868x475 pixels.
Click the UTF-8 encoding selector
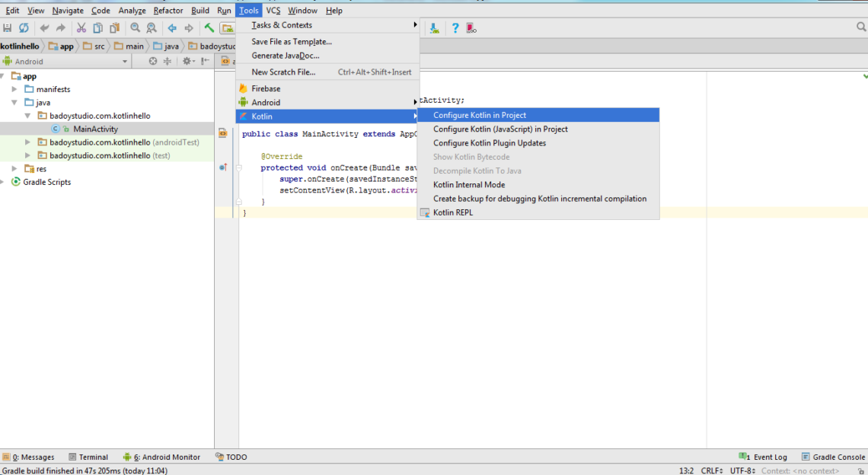click(742, 471)
